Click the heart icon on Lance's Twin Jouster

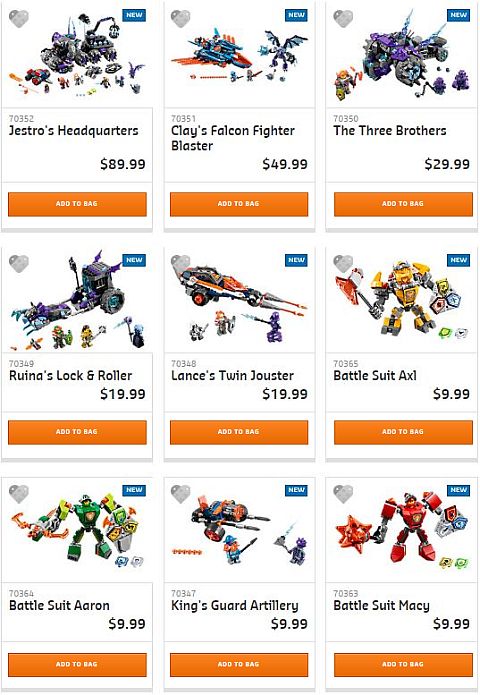pyautogui.click(x=180, y=264)
